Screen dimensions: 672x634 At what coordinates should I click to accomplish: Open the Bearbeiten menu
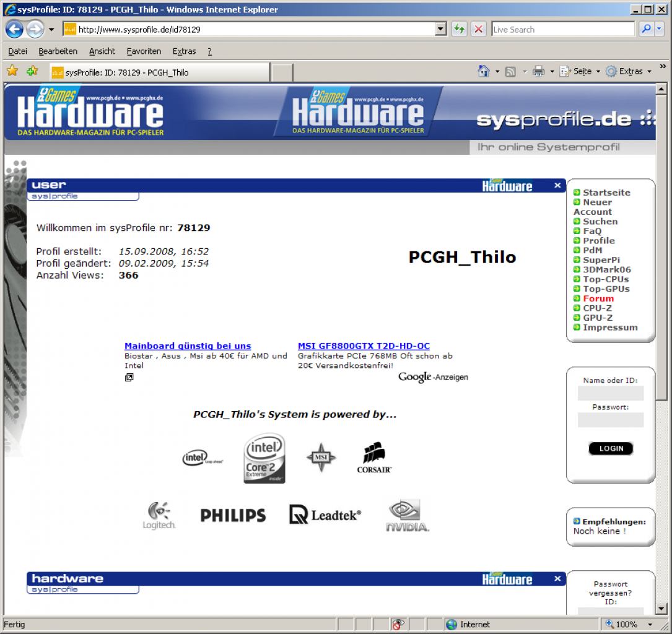(x=58, y=51)
